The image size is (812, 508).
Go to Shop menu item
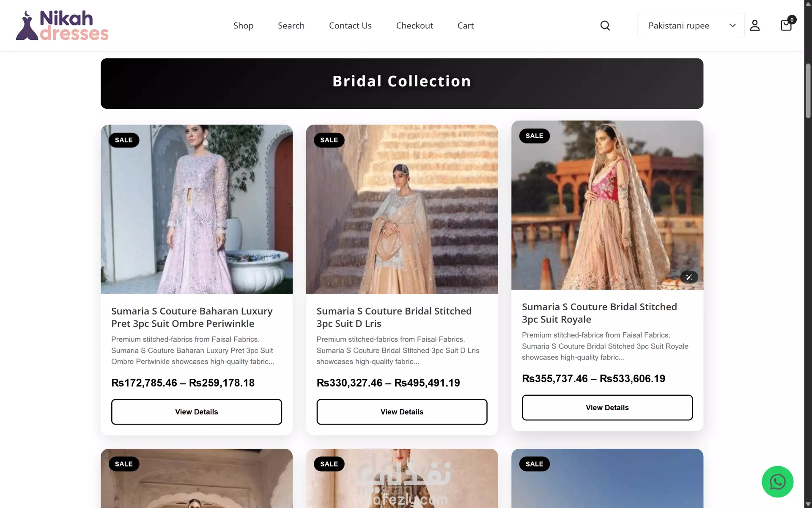(x=243, y=25)
